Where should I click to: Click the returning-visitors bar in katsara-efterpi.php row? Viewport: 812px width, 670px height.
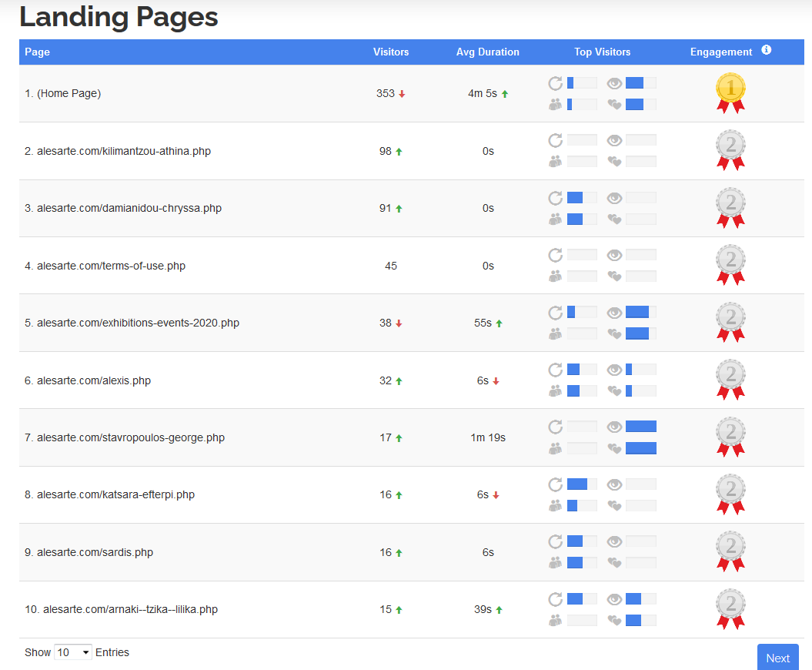click(582, 484)
